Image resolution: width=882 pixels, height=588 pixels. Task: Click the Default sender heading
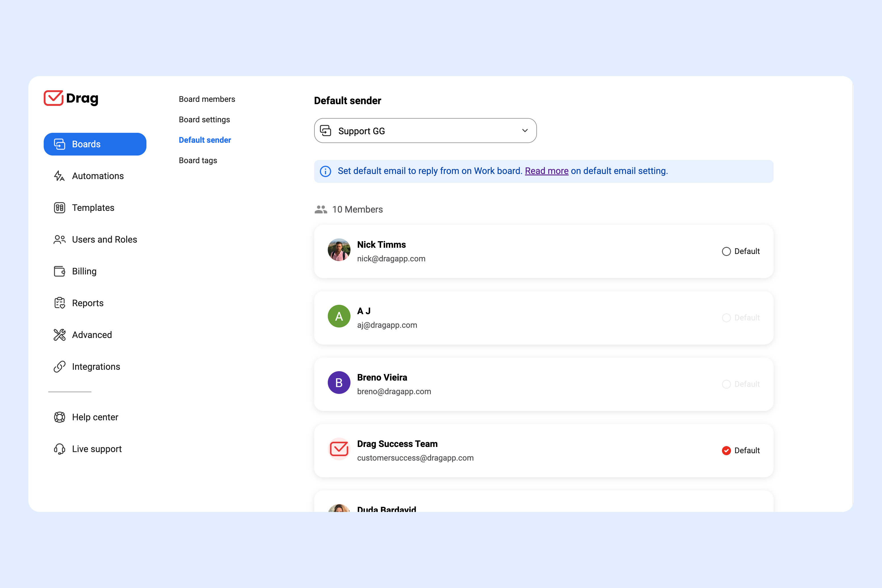(348, 100)
